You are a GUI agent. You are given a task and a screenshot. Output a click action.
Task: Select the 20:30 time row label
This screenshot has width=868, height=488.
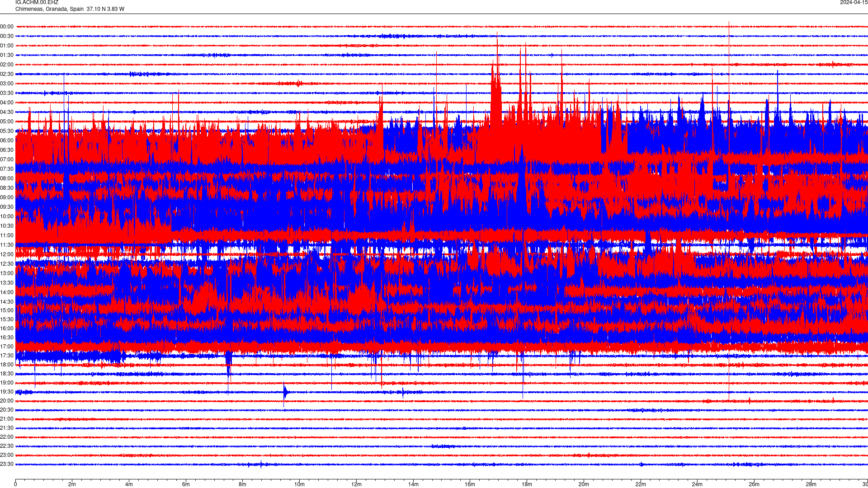7,410
